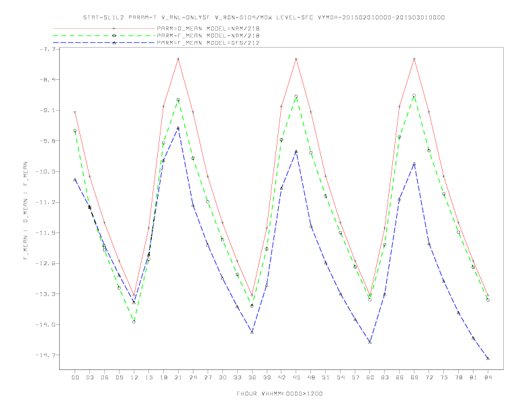Click x-axis tick label 63
Image resolution: width=532 pixels, height=411 pixels.
coord(385,377)
